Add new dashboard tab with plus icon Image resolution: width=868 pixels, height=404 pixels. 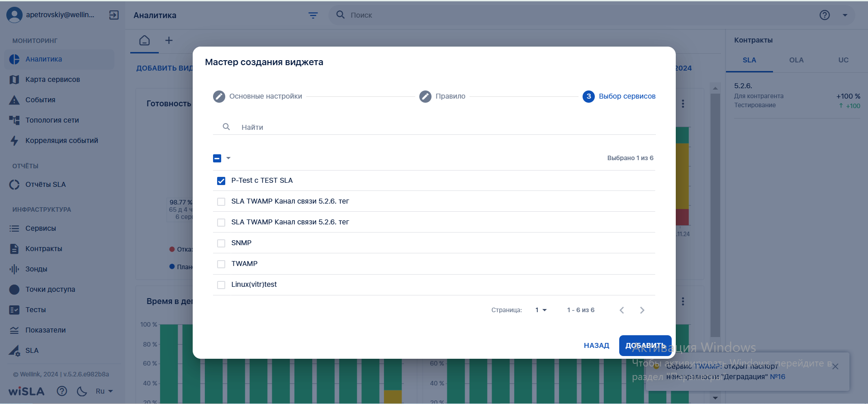pos(169,40)
